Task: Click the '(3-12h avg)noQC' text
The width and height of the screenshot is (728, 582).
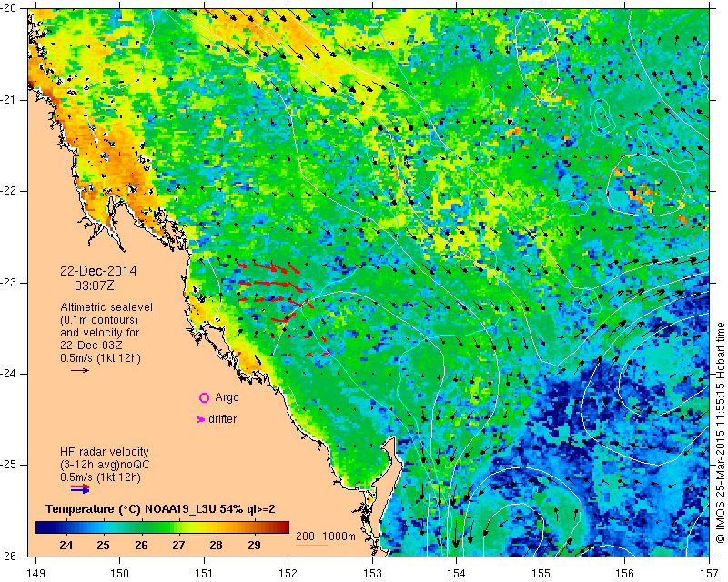Action: click(105, 465)
